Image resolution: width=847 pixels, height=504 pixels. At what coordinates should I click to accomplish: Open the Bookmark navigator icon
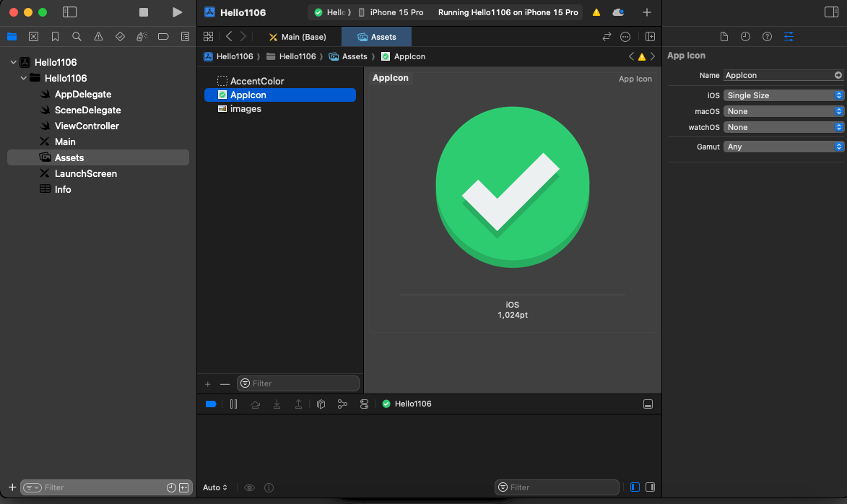(x=55, y=36)
